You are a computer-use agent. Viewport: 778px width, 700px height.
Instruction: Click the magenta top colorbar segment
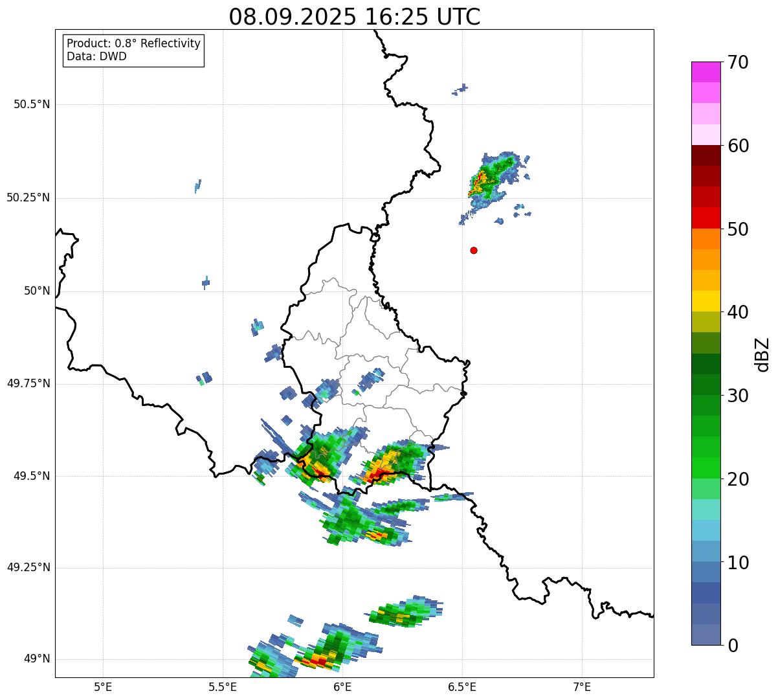[706, 72]
